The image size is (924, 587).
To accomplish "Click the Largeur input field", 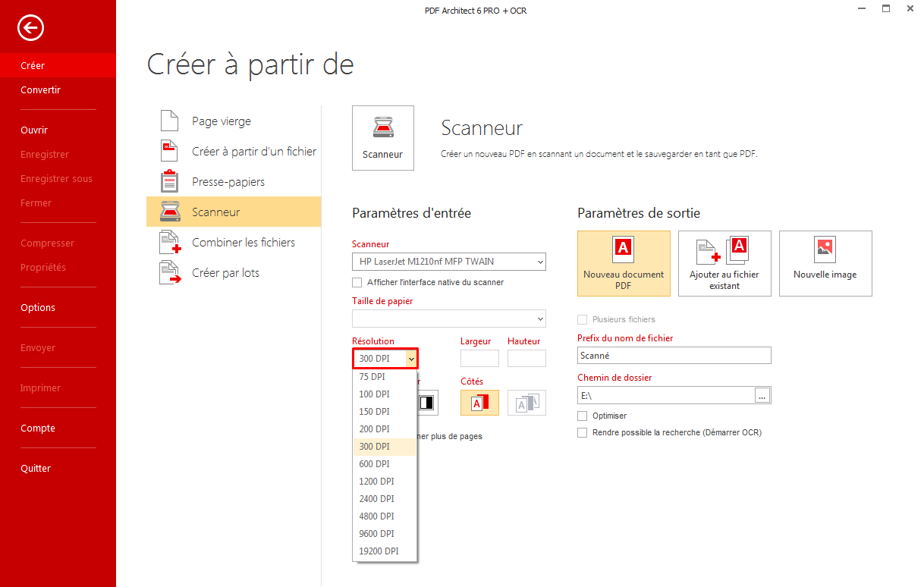I will coord(479,358).
